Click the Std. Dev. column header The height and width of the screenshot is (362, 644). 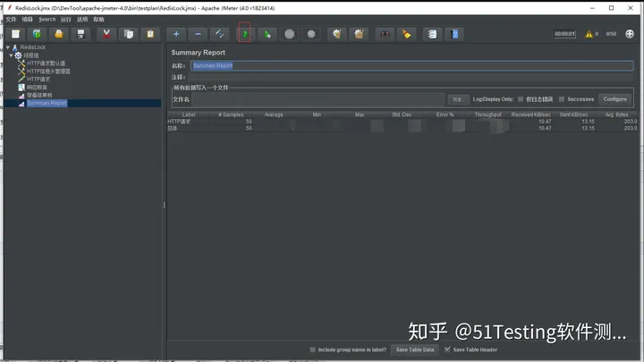(x=402, y=115)
